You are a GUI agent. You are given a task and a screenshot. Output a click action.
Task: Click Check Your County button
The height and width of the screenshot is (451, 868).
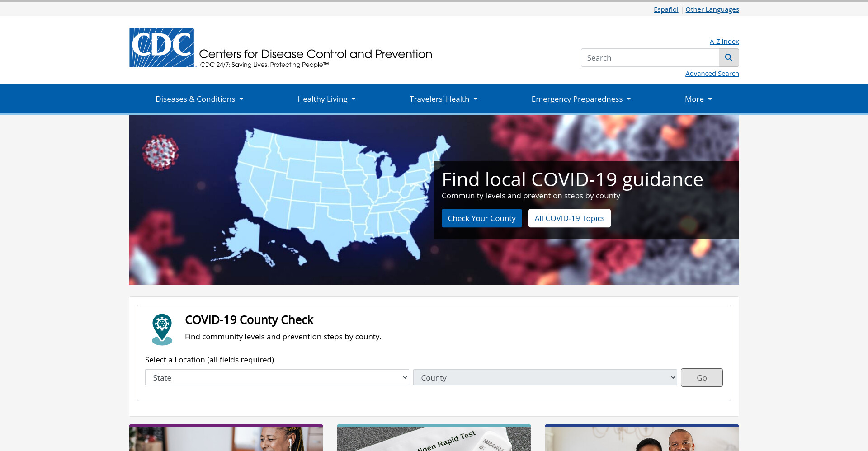(x=481, y=218)
